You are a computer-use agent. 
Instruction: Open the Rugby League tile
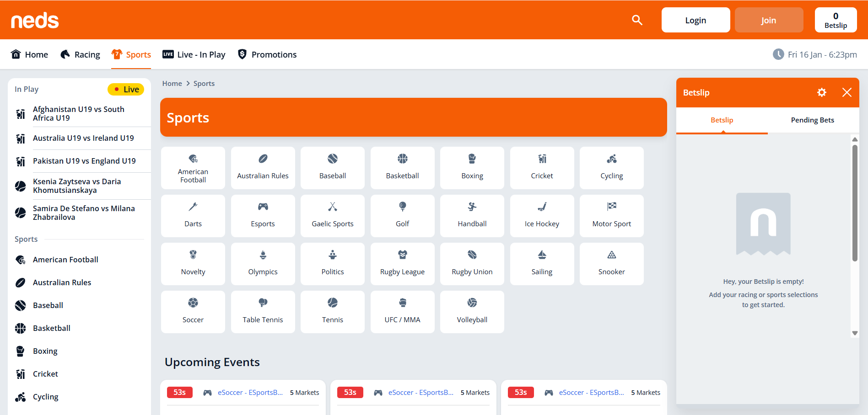click(403, 264)
